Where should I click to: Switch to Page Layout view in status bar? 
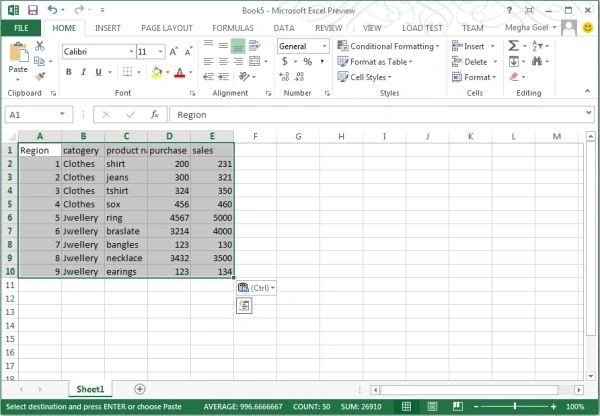[432, 406]
